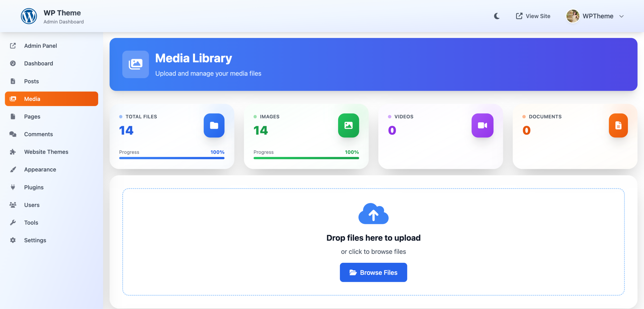
Task: Click the purple video camera icon
Action: [482, 125]
